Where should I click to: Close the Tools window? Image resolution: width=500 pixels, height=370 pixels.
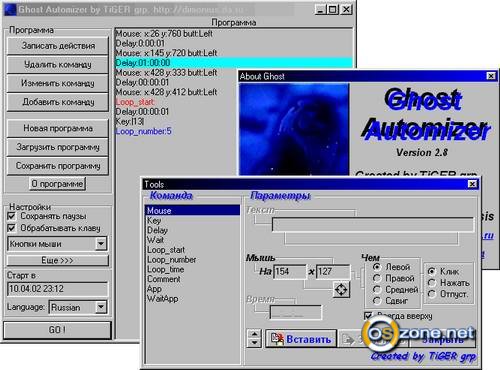coord(473,184)
